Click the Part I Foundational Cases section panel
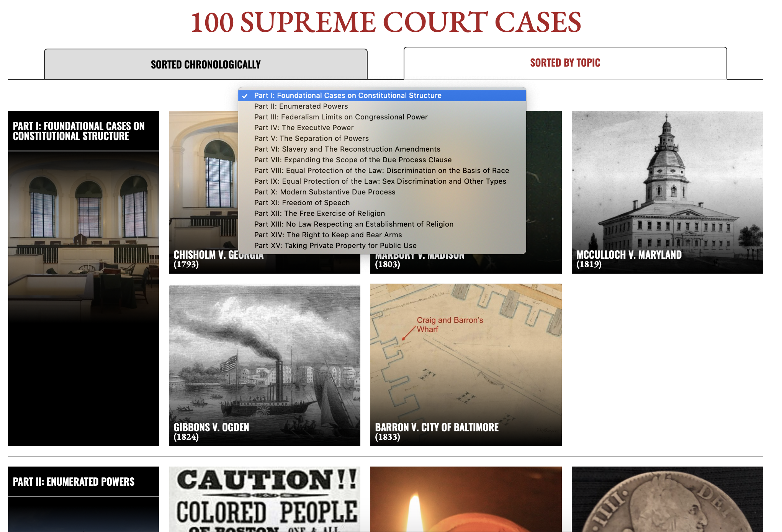 pyautogui.click(x=83, y=279)
